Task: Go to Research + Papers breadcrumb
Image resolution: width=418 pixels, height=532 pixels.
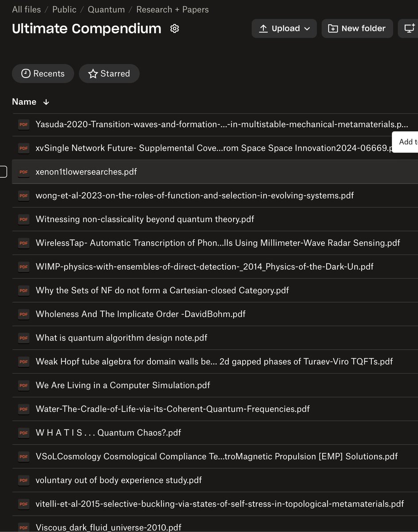Action: pos(172,9)
